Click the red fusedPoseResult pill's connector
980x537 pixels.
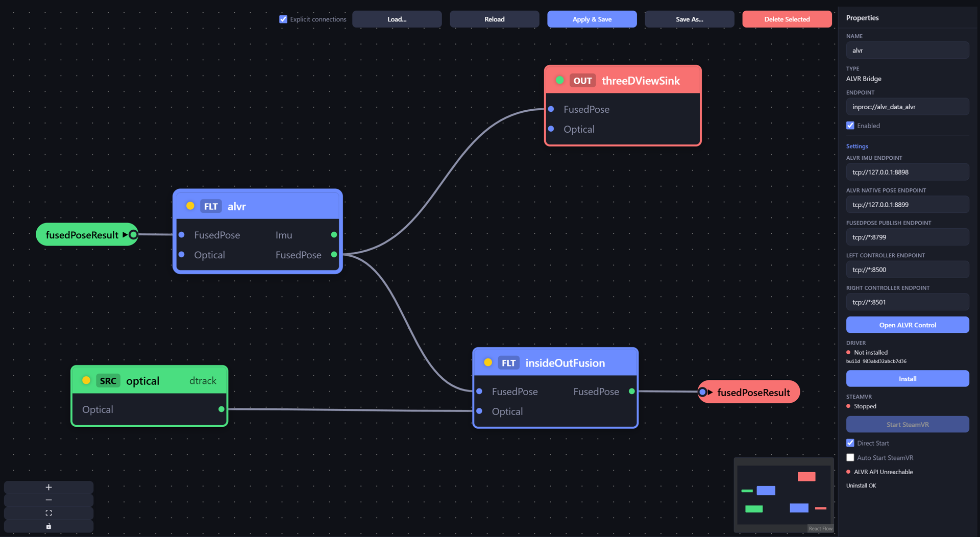click(x=702, y=392)
